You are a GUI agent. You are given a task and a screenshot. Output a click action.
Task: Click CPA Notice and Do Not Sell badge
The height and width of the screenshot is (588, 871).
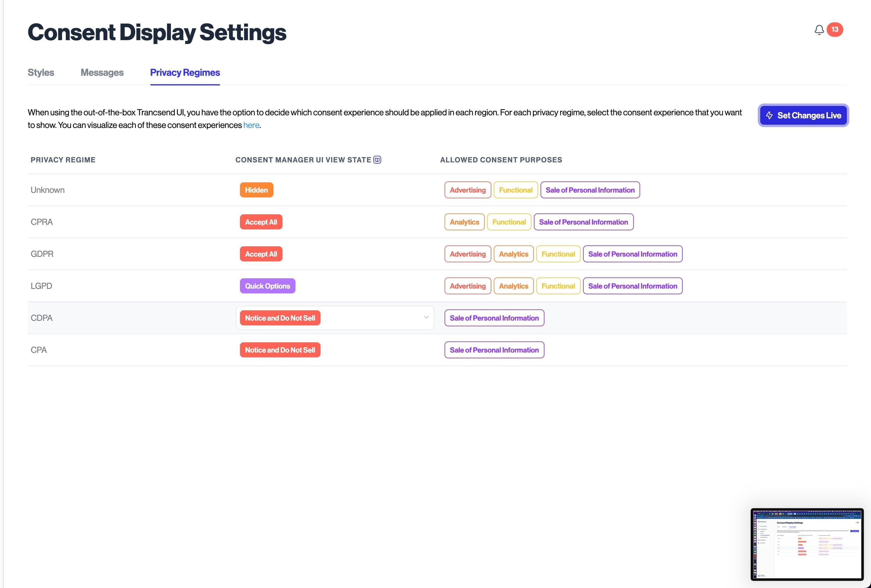(x=280, y=350)
